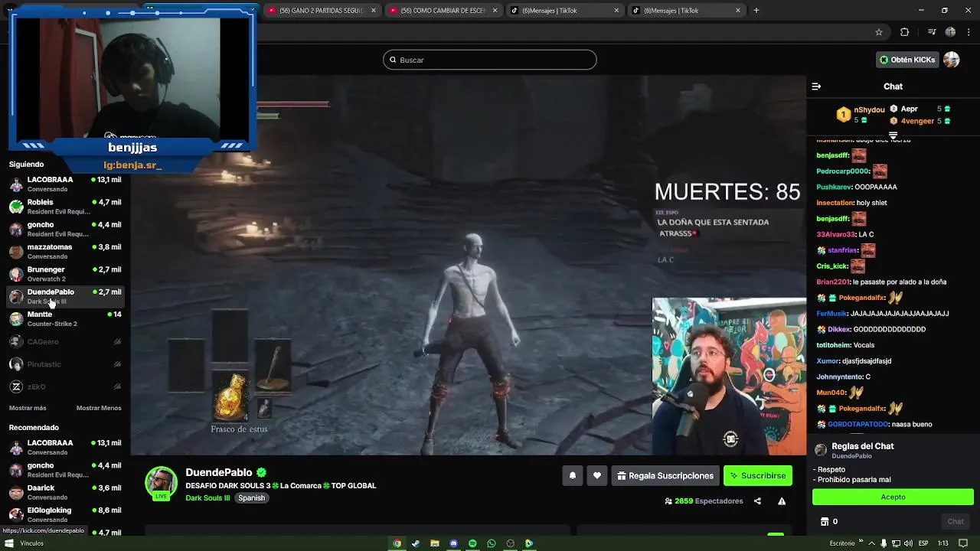This screenshot has width=980, height=551.
Task: Open Robleis channel in the sidebar
Action: coord(65,207)
